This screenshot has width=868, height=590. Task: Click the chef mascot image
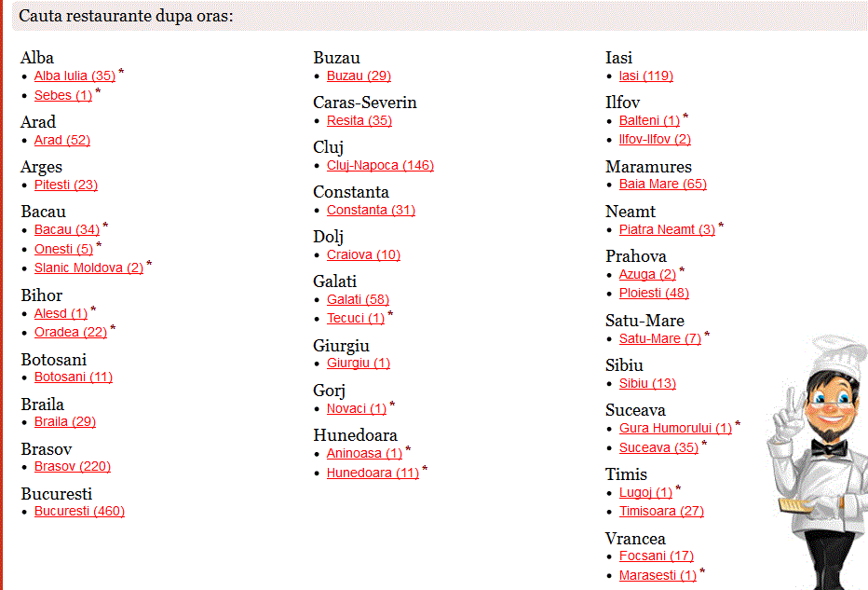pyautogui.click(x=818, y=462)
